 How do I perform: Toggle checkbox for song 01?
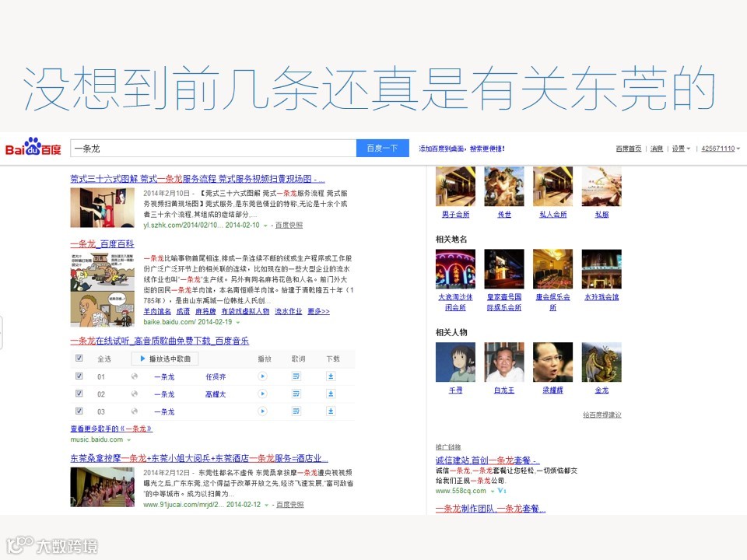tap(79, 376)
